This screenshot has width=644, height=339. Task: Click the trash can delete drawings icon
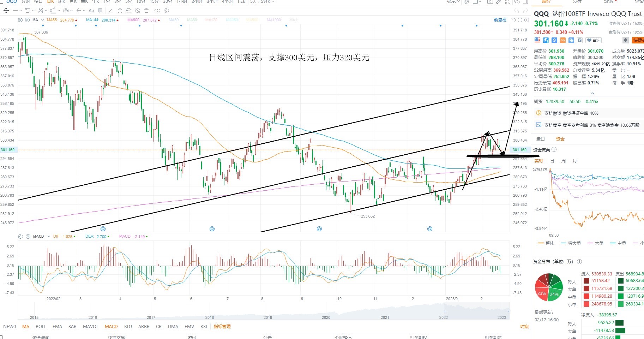coord(146,11)
